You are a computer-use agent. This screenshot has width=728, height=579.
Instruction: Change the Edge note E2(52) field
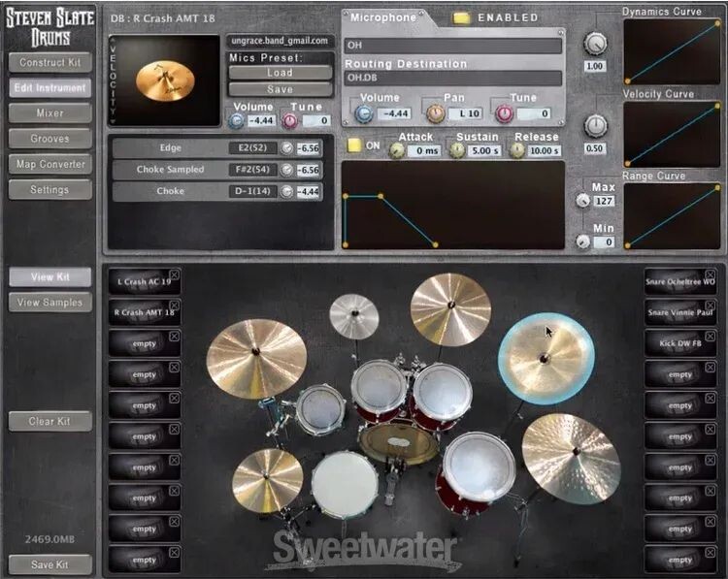pyautogui.click(x=252, y=148)
